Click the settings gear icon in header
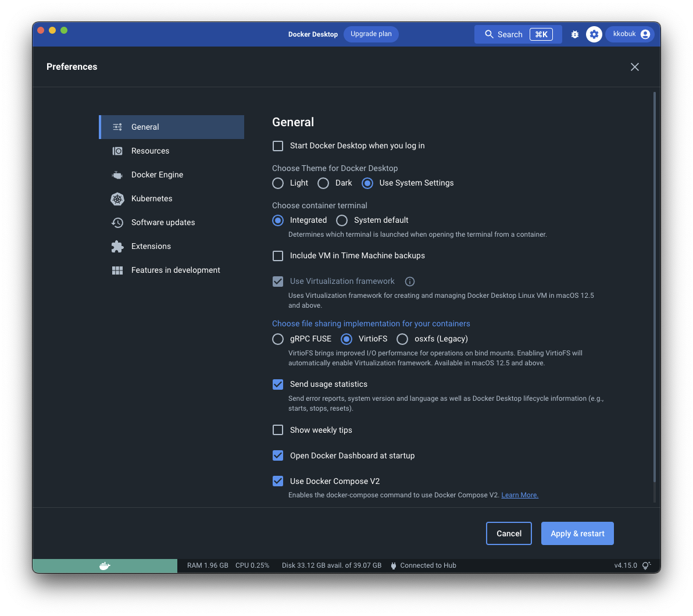 coord(594,34)
